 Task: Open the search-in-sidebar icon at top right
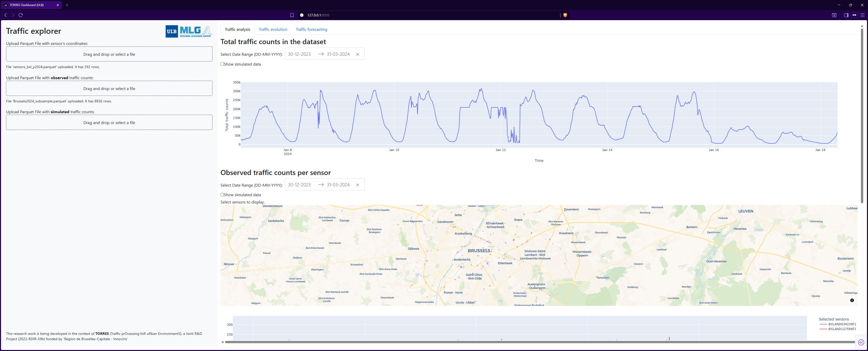point(834,15)
